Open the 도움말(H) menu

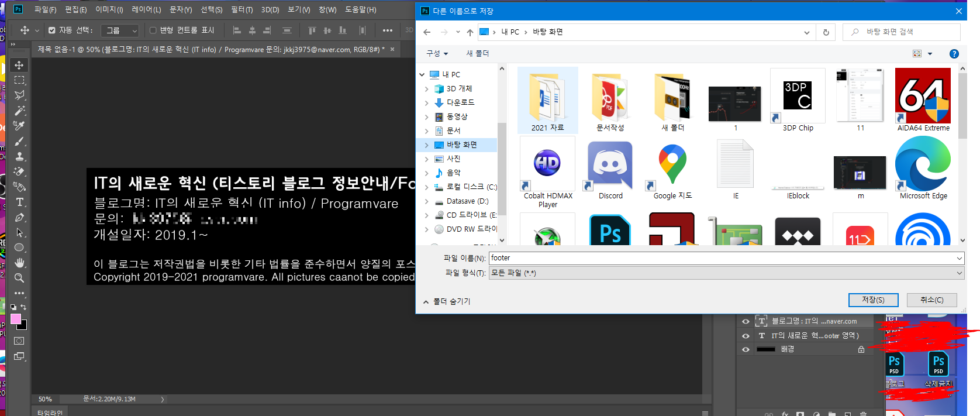coord(361,10)
